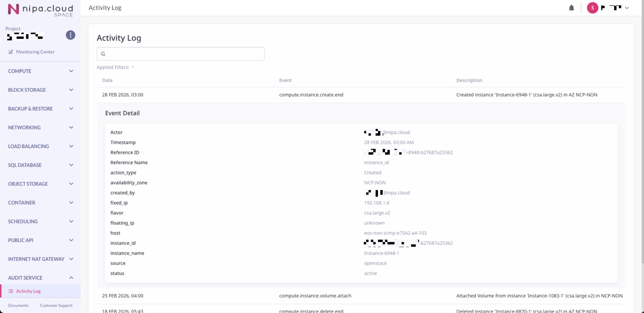This screenshot has height=313, width=644.
Task: Click the notification bell icon
Action: tap(571, 8)
